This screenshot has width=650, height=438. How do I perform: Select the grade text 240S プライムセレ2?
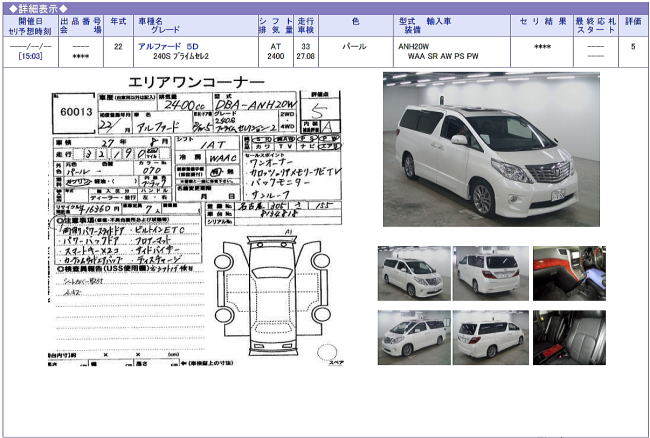click(x=181, y=56)
